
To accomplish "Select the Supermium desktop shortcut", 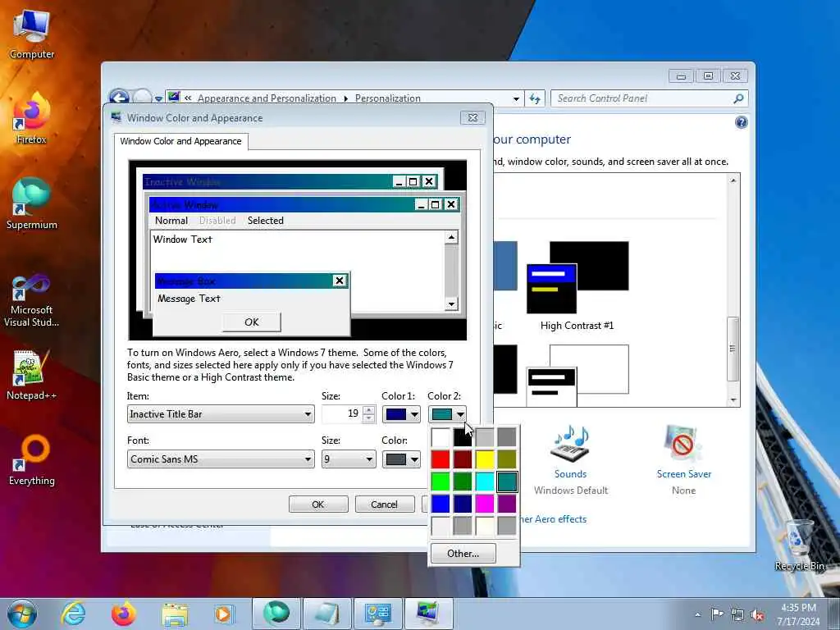I will [32, 203].
